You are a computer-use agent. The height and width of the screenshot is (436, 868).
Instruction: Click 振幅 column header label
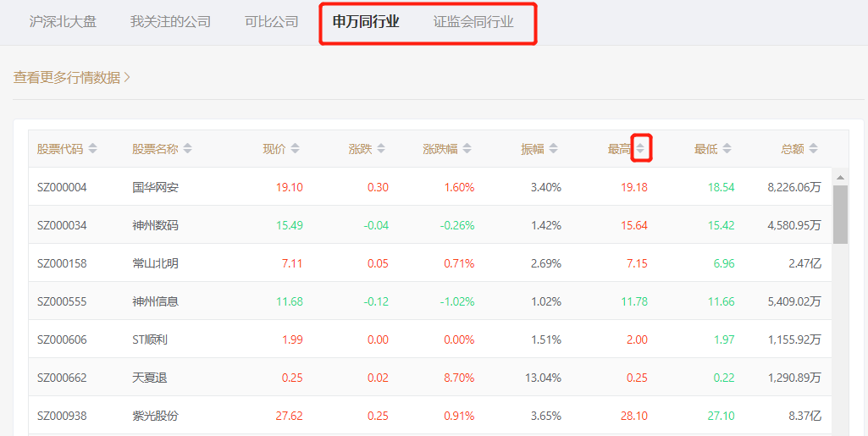click(532, 148)
